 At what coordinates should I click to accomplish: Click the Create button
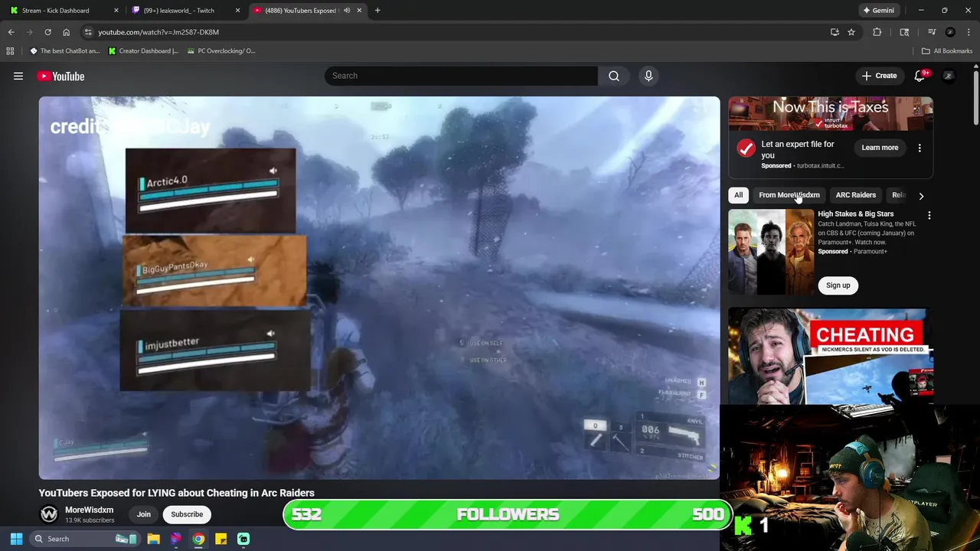[x=879, y=76]
